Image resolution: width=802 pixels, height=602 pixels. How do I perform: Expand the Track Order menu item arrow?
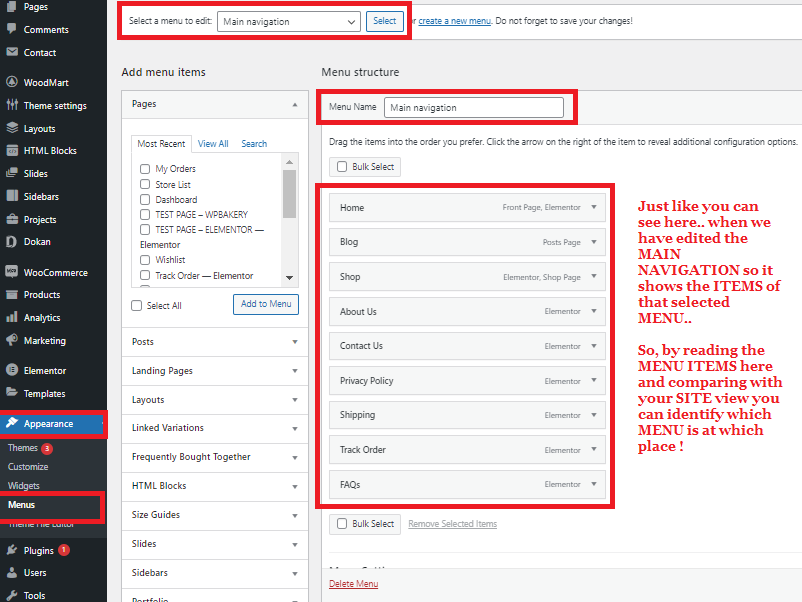point(594,449)
